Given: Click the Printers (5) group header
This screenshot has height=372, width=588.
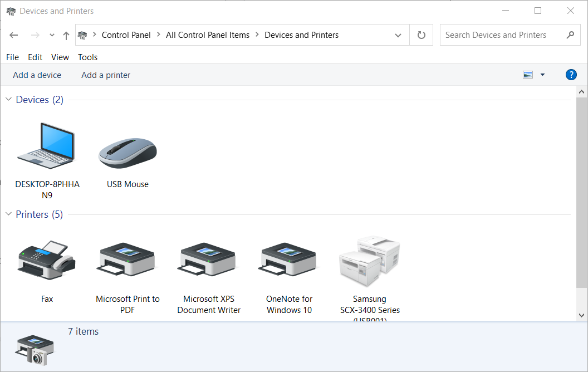Looking at the screenshot, I should [39, 214].
